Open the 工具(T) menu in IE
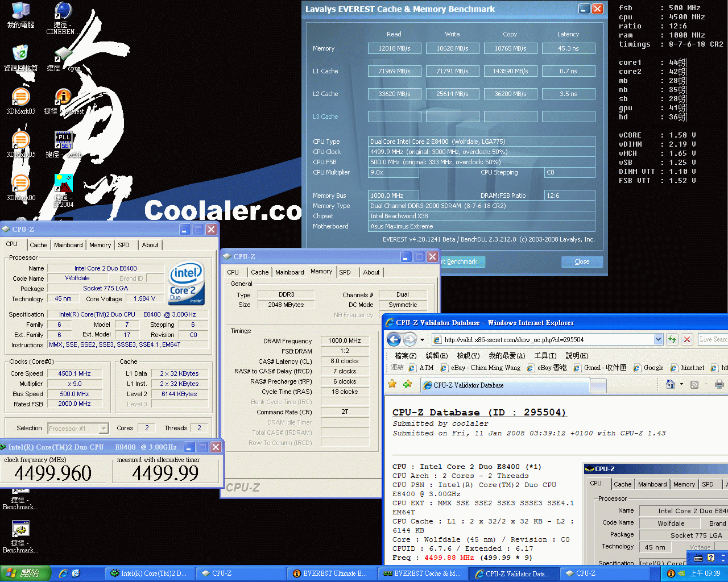Viewport: 728px width, 582px height. click(545, 356)
